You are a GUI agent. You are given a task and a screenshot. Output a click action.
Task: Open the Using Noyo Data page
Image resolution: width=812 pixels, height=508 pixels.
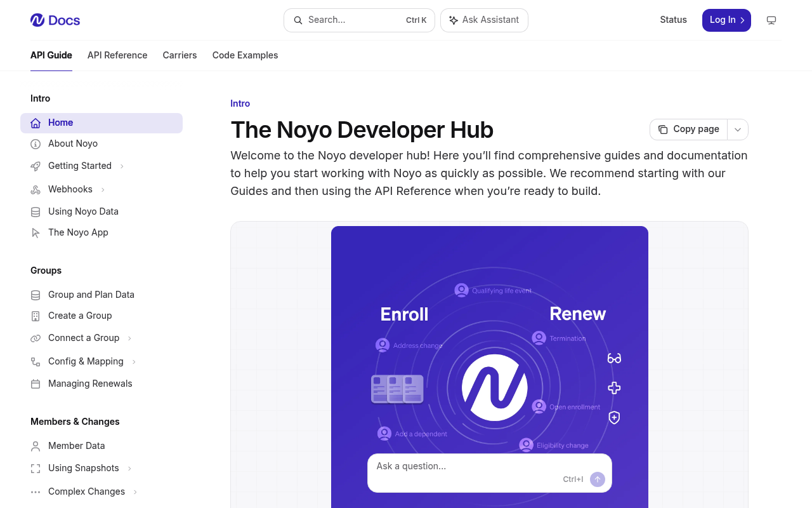101,212
